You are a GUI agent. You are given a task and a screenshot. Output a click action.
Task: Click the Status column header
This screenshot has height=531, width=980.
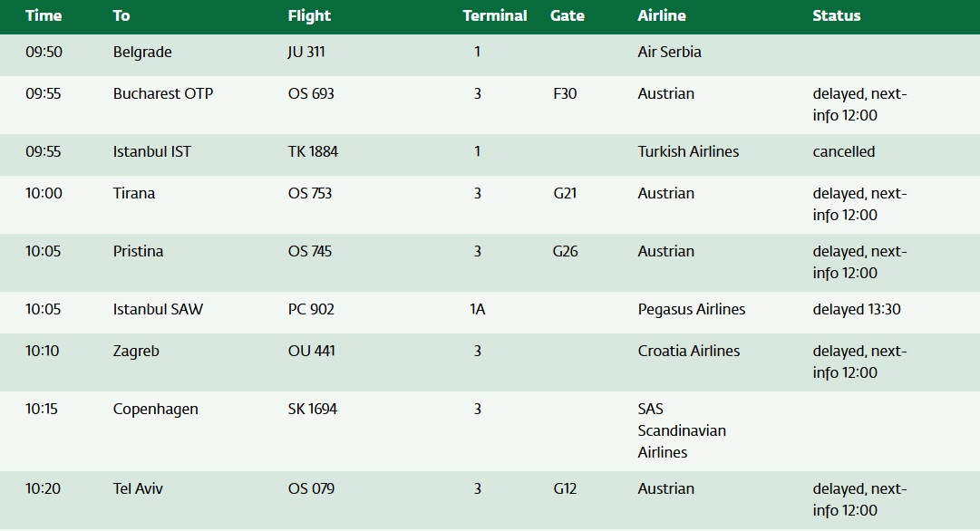(836, 15)
